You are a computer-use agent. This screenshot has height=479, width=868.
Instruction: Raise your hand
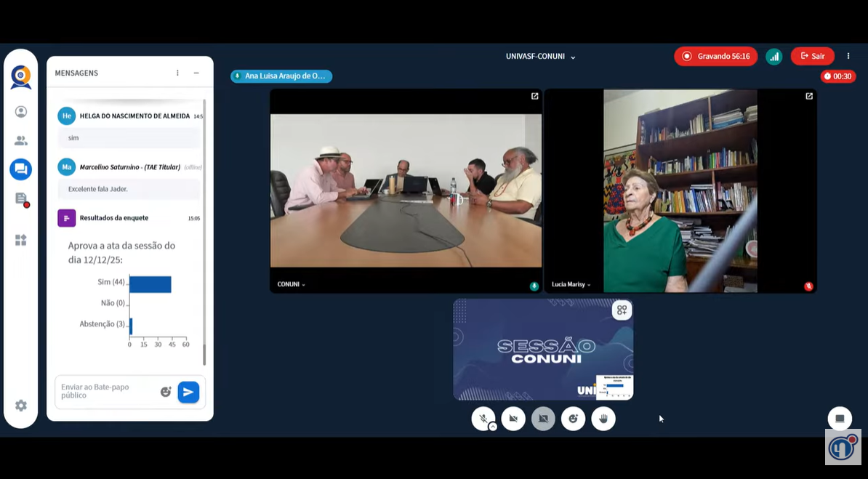603,419
